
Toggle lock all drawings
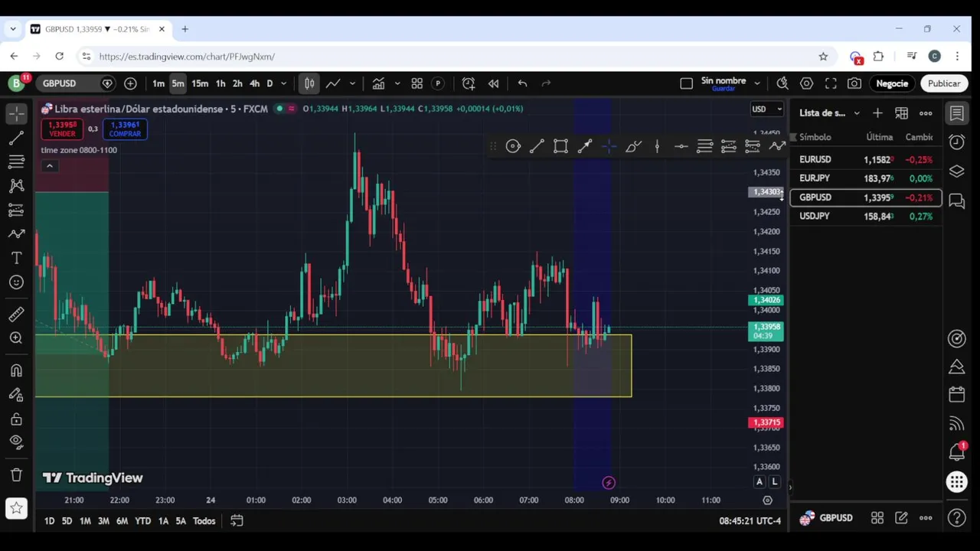pos(16,419)
